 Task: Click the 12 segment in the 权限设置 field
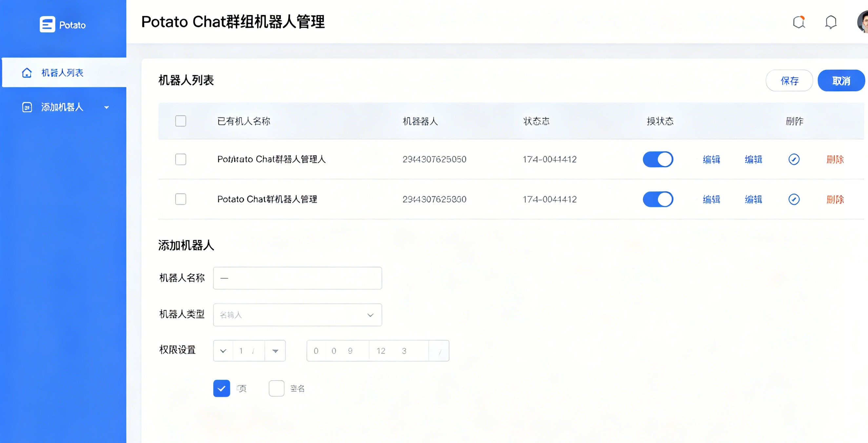coord(381,351)
